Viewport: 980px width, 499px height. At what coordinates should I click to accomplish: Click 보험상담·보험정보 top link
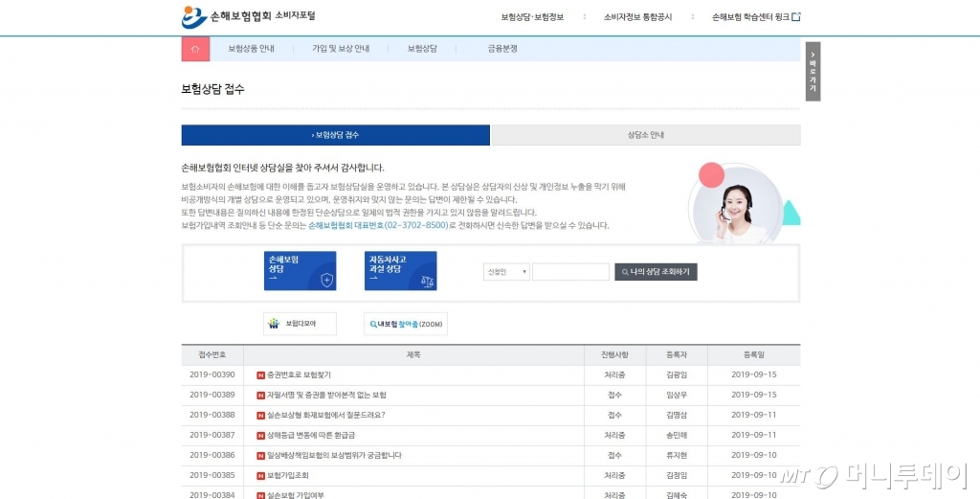(532, 17)
